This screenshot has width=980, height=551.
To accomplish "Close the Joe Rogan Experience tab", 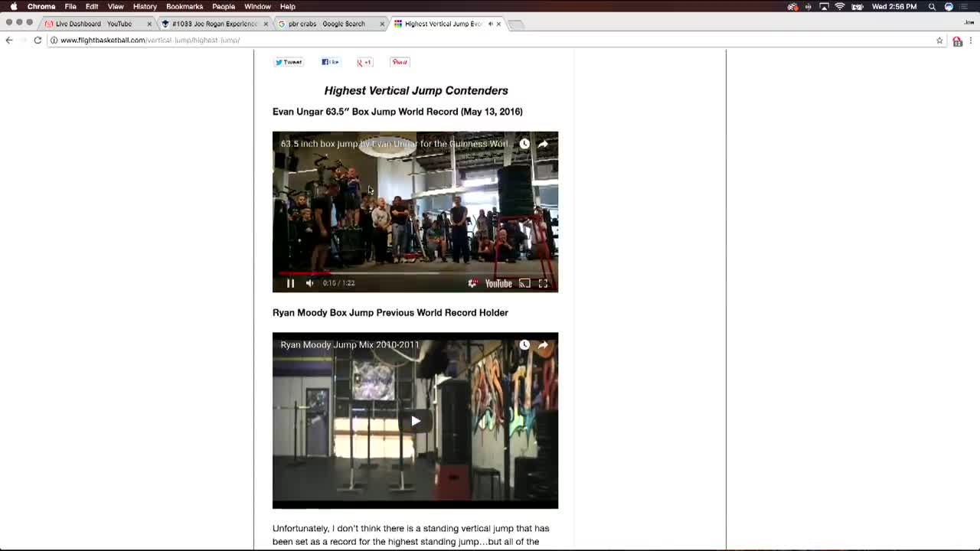I will point(266,24).
